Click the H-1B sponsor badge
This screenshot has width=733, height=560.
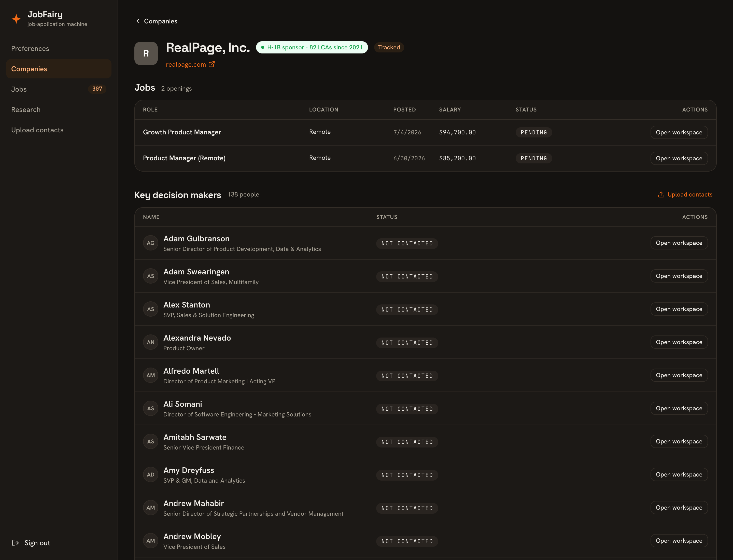pyautogui.click(x=312, y=47)
